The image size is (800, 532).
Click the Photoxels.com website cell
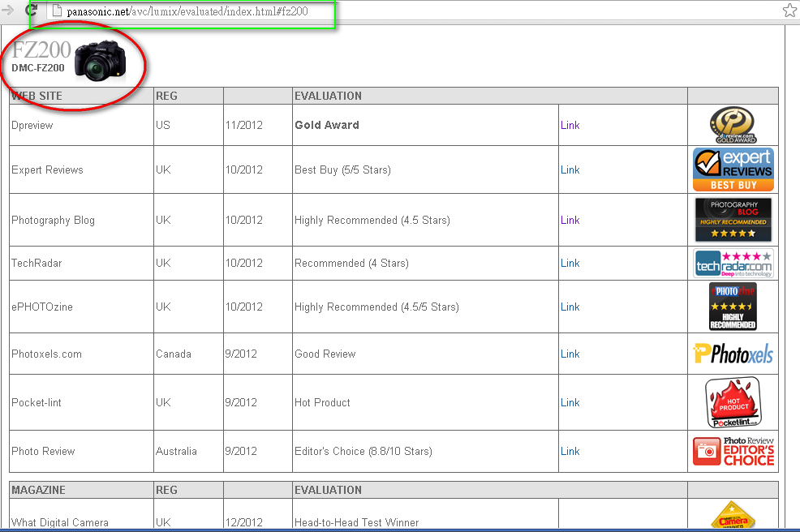[x=81, y=354]
